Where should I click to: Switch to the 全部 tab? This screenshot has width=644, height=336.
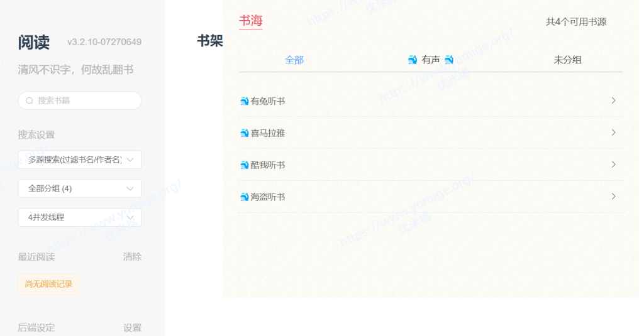[x=294, y=60]
